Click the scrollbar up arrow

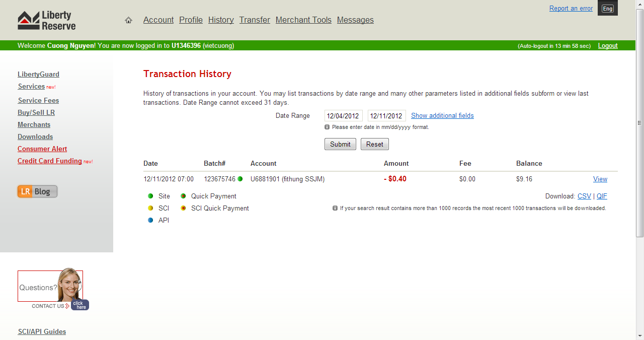(x=640, y=4)
